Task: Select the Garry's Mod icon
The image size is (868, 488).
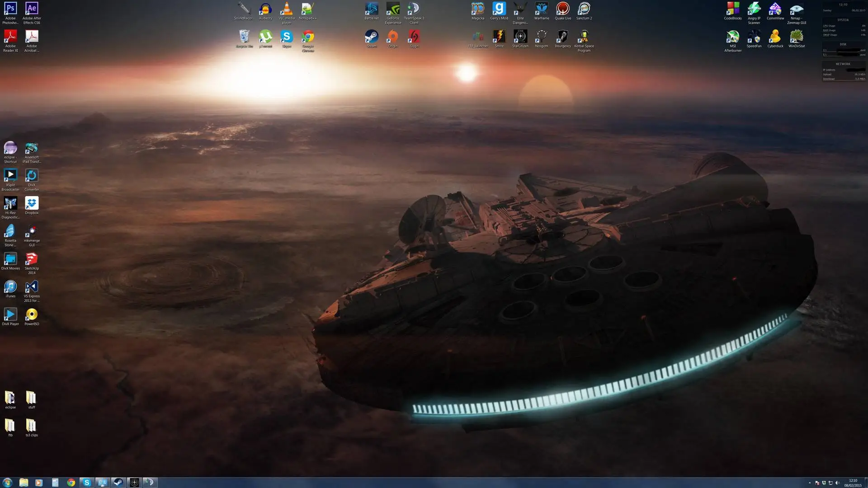Action: (x=499, y=11)
